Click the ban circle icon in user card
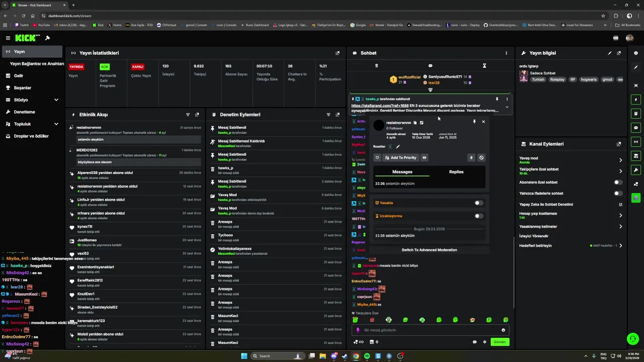The height and width of the screenshot is (362, 644). click(x=481, y=158)
